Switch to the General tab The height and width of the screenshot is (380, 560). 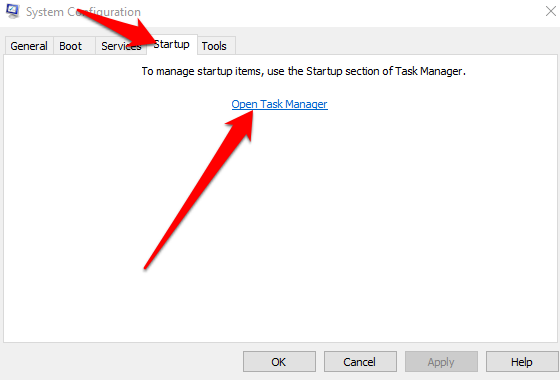coord(29,46)
